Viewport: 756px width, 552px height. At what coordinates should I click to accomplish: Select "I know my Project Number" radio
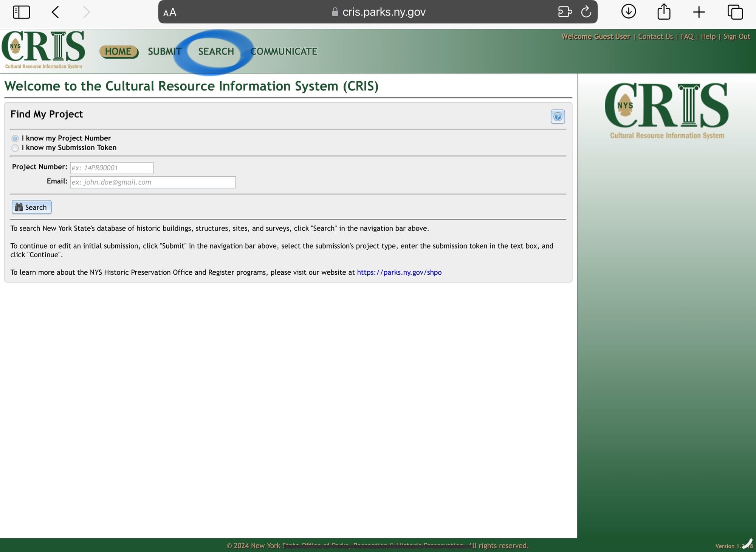(15, 138)
